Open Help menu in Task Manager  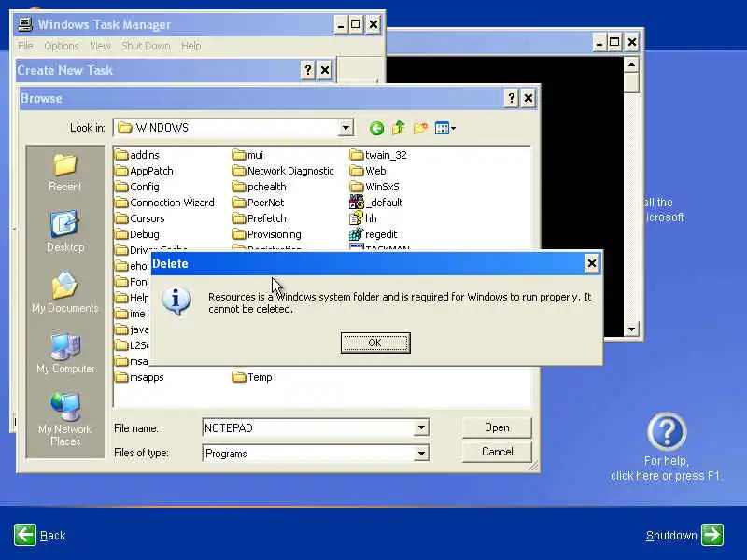190,46
